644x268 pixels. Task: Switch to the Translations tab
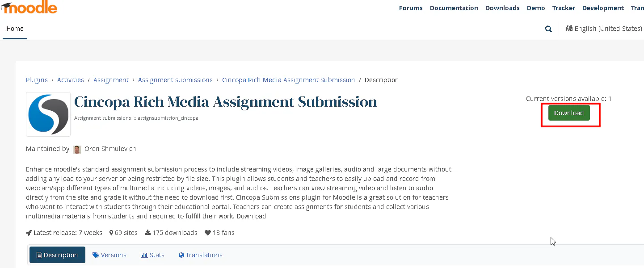click(200, 255)
